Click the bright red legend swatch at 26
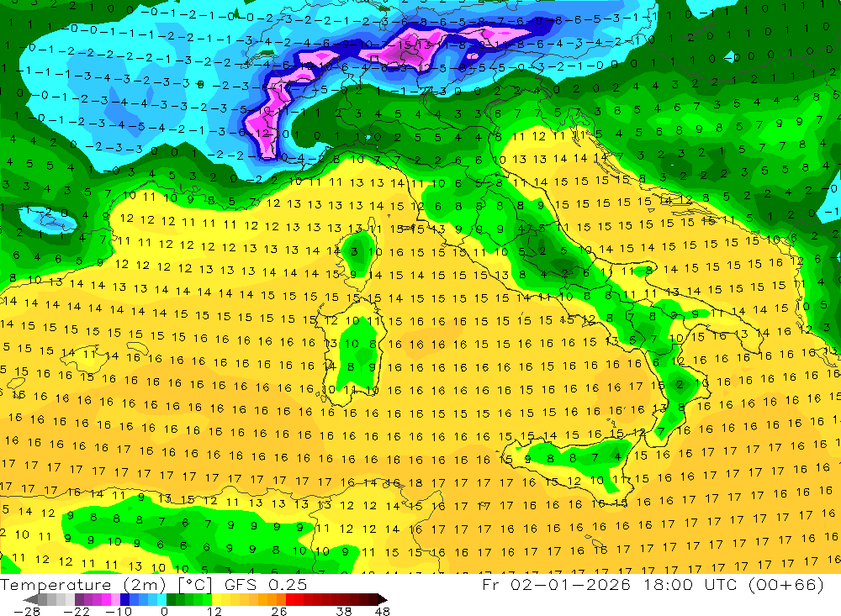The height and width of the screenshot is (616, 841). pos(290,599)
